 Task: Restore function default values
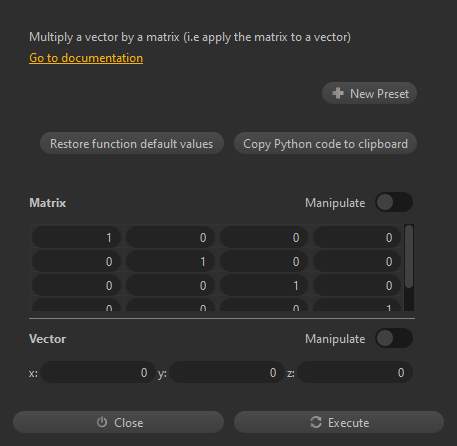(x=132, y=144)
